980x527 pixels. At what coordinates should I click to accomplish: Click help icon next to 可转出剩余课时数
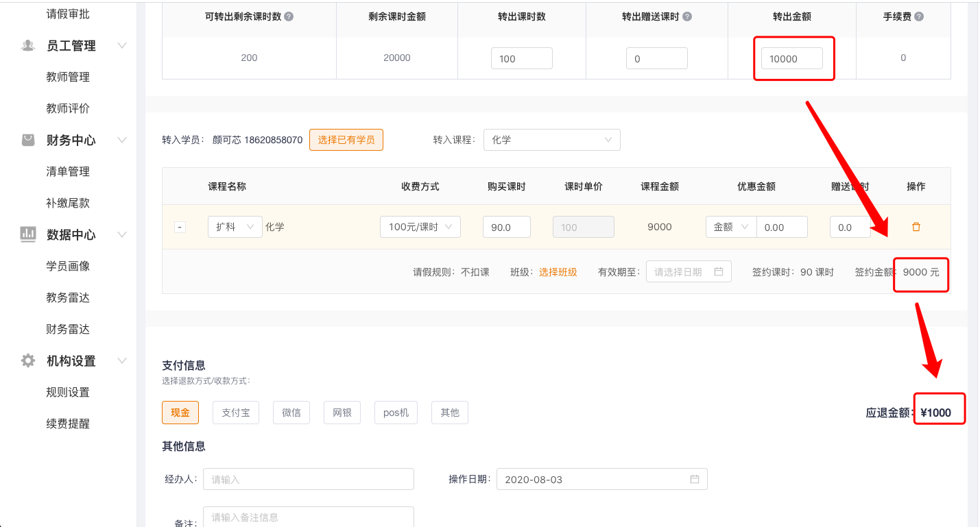[289, 16]
